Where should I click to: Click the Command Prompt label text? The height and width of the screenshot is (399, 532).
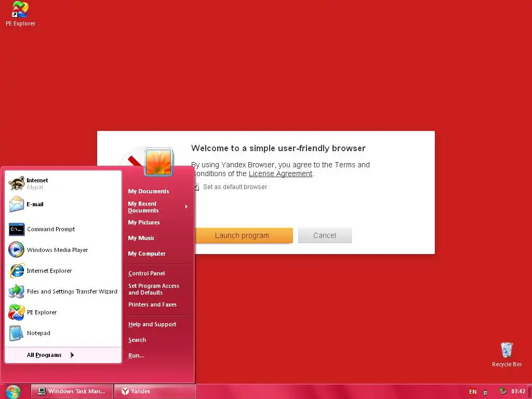click(x=51, y=229)
